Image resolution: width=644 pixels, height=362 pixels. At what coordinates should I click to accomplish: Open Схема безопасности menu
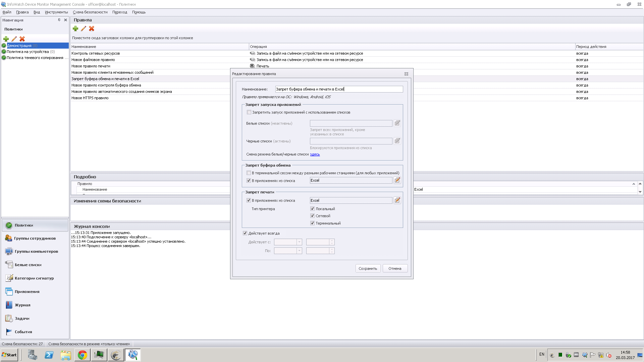tap(90, 12)
